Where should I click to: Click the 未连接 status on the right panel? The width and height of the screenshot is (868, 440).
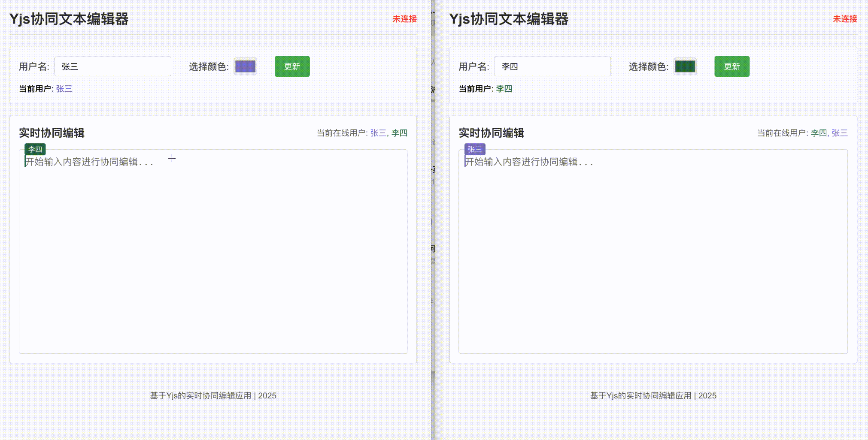(x=844, y=19)
